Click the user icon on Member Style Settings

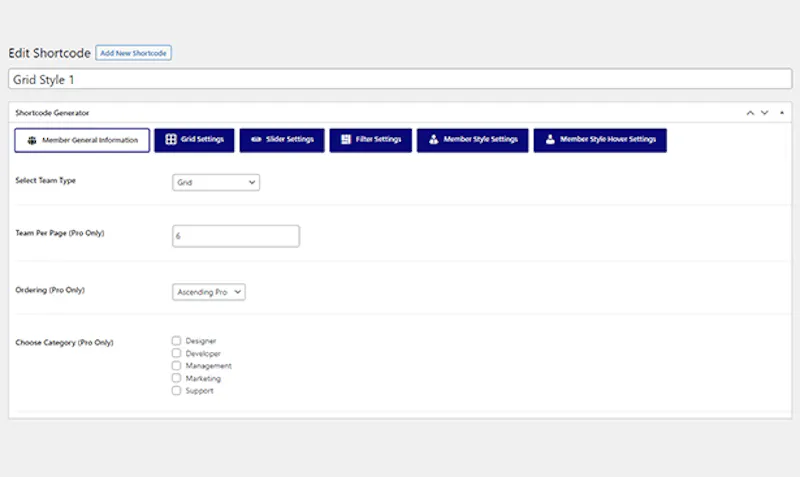(x=434, y=139)
